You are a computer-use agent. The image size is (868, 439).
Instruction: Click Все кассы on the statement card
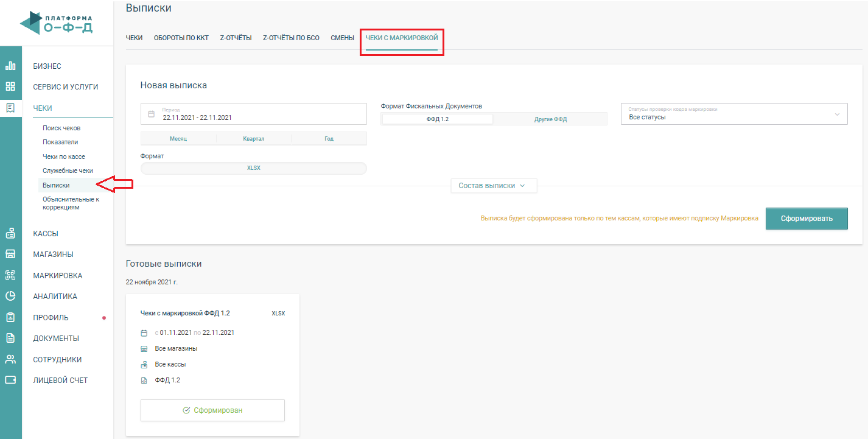(x=170, y=364)
